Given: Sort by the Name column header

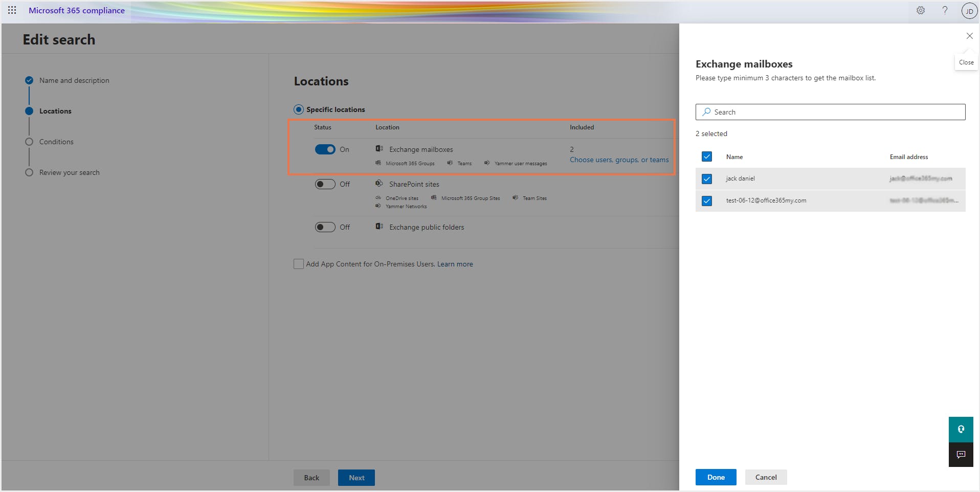Looking at the screenshot, I should click(734, 157).
